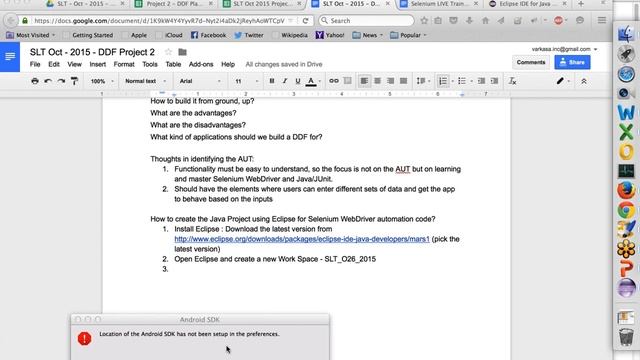The height and width of the screenshot is (360, 640).
Task: Open the account email dropdown
Action: tap(564, 49)
